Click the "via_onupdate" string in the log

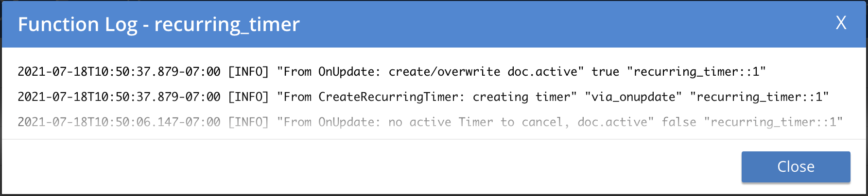pos(633,97)
